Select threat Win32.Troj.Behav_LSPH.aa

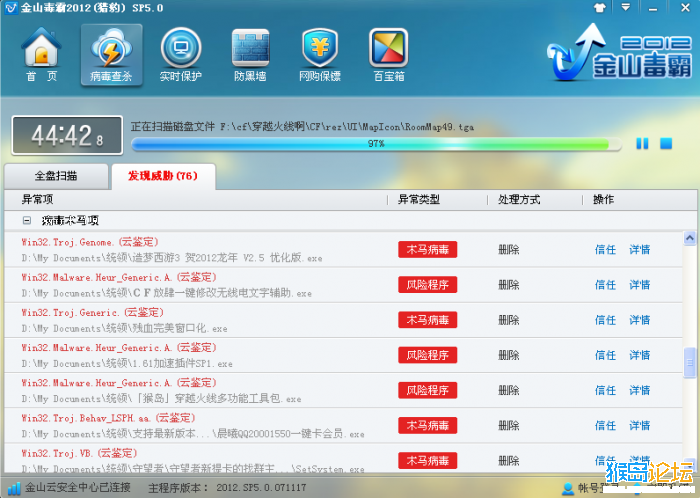coord(109,418)
